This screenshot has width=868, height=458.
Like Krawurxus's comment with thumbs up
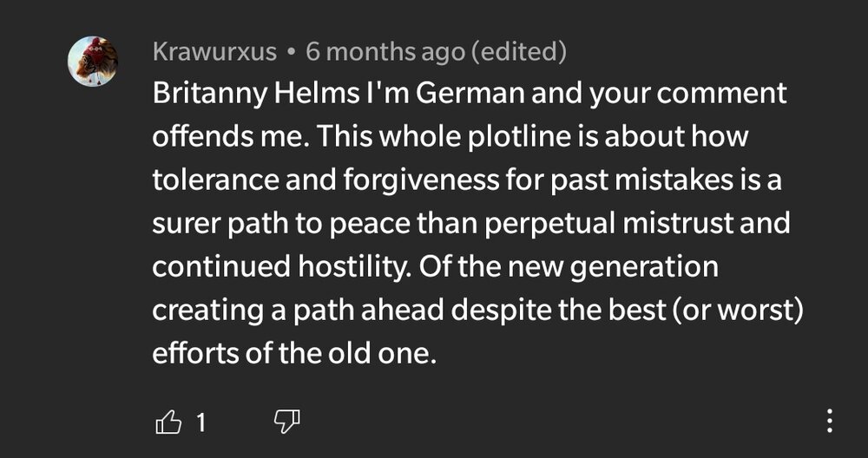click(x=168, y=423)
